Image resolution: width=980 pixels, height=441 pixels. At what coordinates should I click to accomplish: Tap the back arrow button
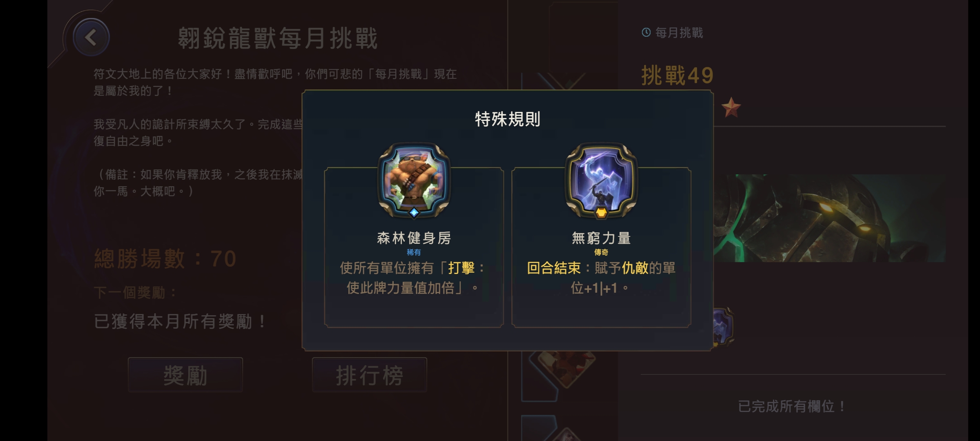tap(91, 38)
